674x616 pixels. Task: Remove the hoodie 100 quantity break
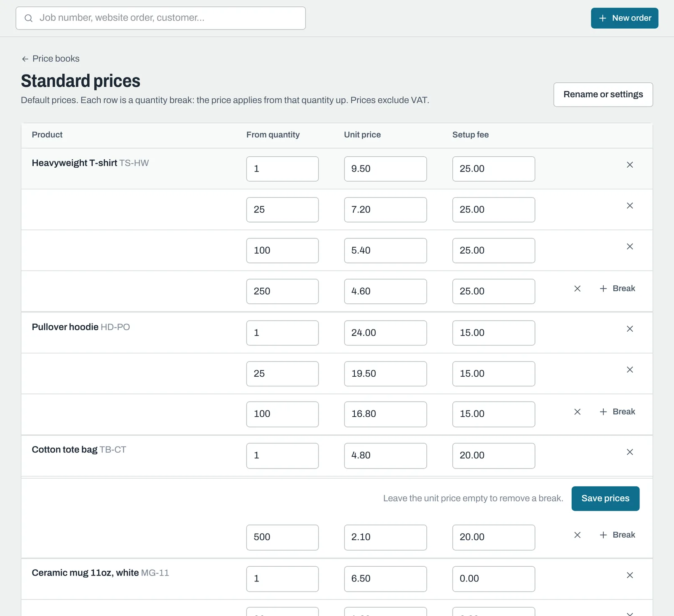[x=578, y=412]
